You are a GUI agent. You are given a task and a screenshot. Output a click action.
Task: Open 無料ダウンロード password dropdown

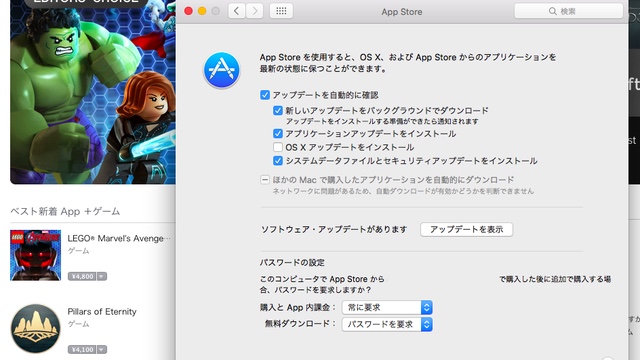387,324
